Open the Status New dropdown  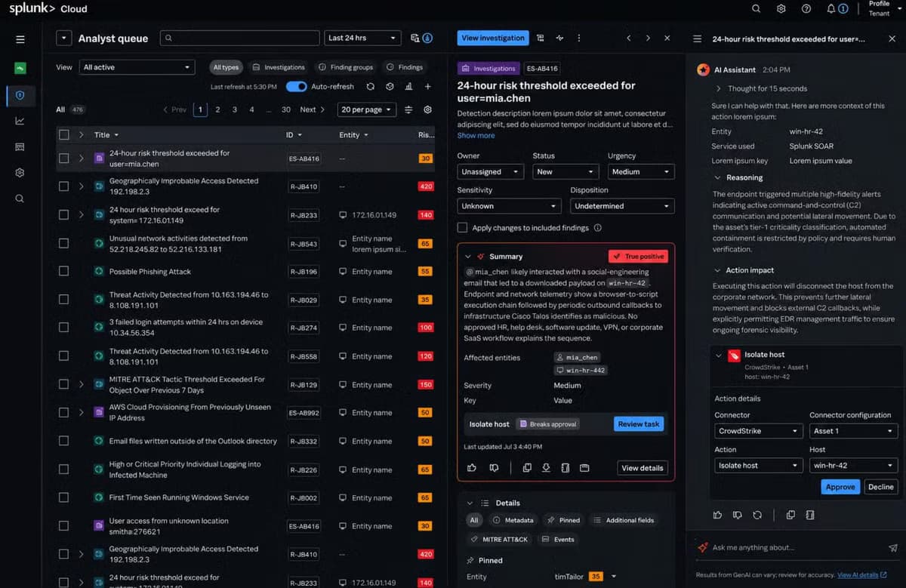click(x=565, y=171)
